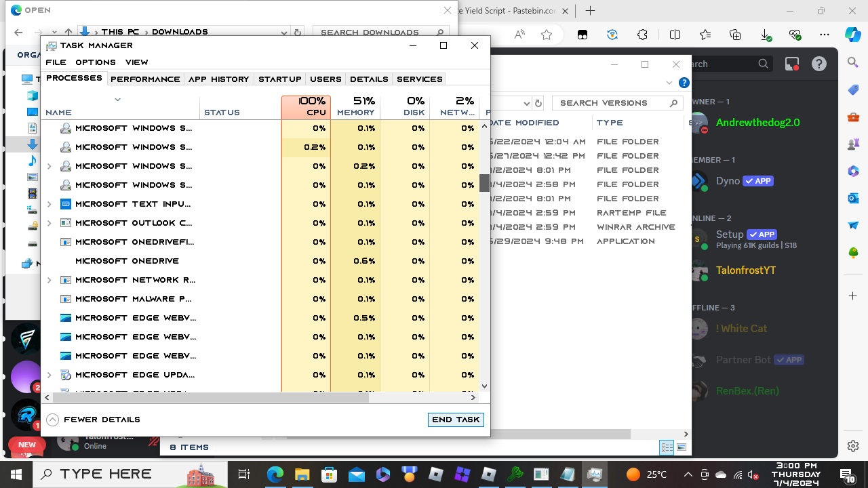Click Fewer details in Task Manager
Image resolution: width=868 pixels, height=488 pixels.
tap(94, 420)
